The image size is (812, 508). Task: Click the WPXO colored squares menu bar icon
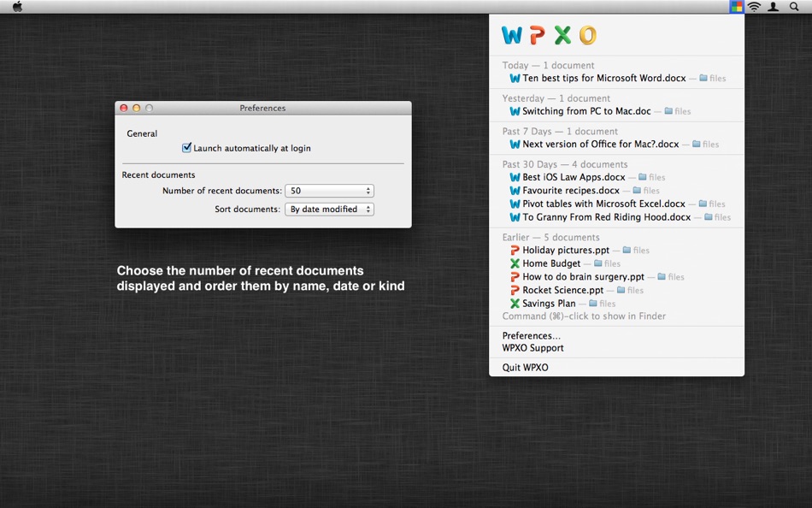(x=736, y=7)
